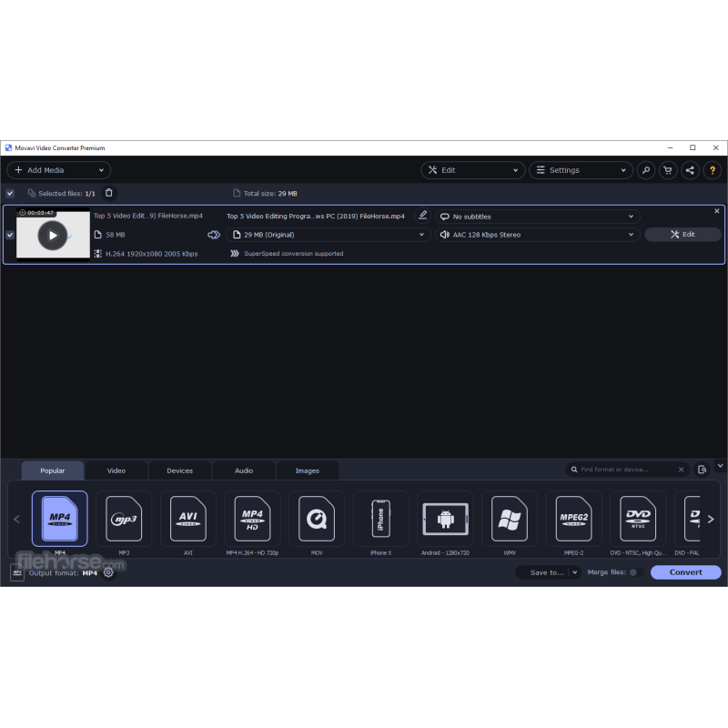Rename output file with pencil icon
Image resolution: width=728 pixels, height=728 pixels.
pyautogui.click(x=422, y=216)
